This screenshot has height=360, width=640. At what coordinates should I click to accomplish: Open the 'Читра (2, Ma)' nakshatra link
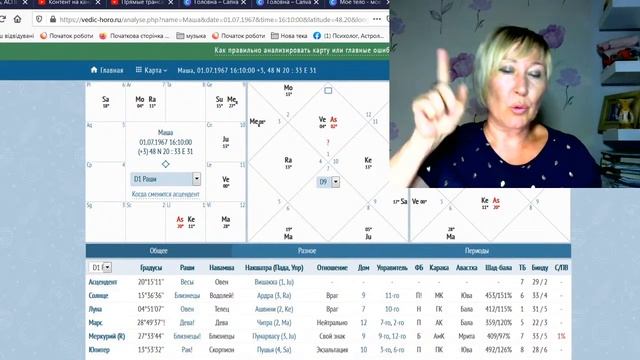tap(274, 322)
